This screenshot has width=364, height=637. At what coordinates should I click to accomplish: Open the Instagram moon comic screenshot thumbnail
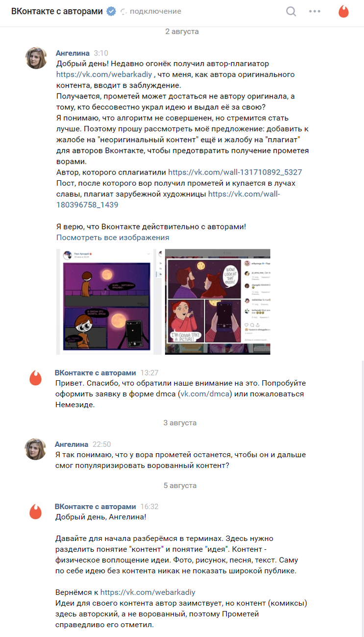[x=218, y=302]
